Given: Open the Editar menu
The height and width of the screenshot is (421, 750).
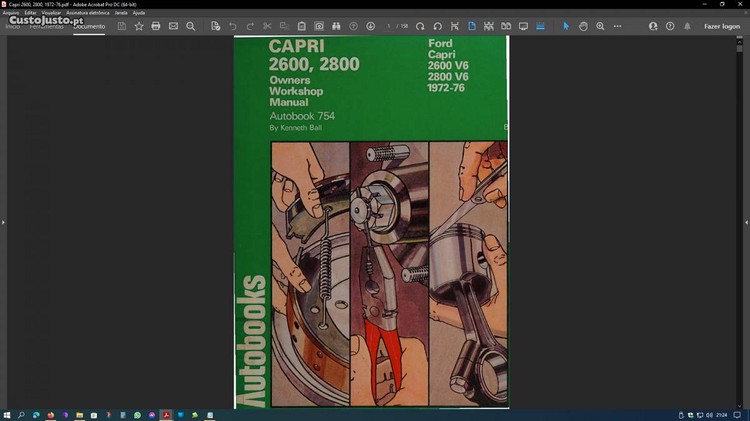Looking at the screenshot, I should [x=30, y=12].
